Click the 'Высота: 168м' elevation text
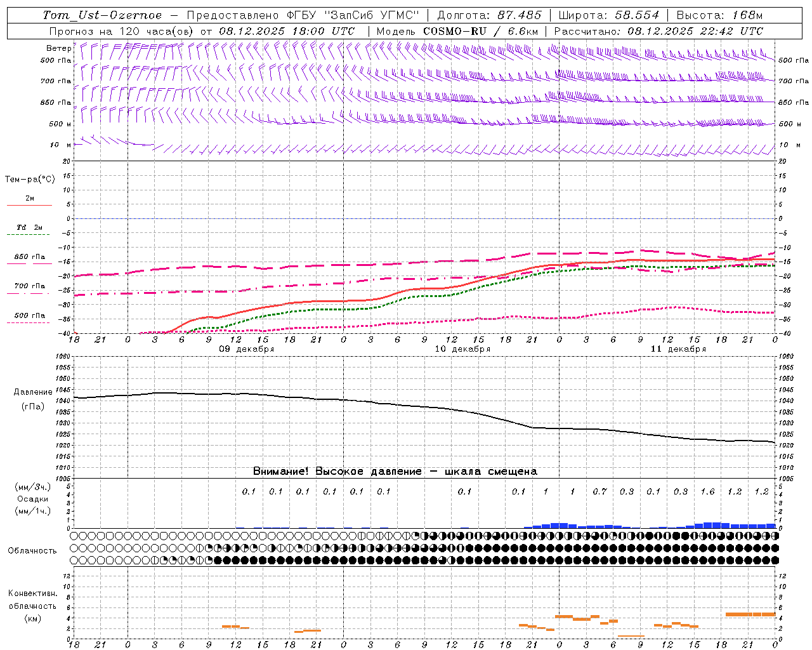This screenshot has height=650, width=812. (719, 15)
